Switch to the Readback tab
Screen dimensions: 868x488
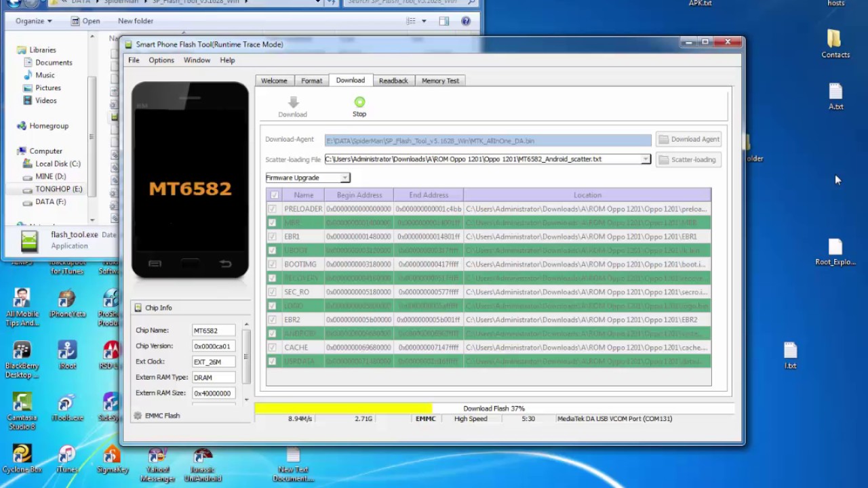pos(393,81)
